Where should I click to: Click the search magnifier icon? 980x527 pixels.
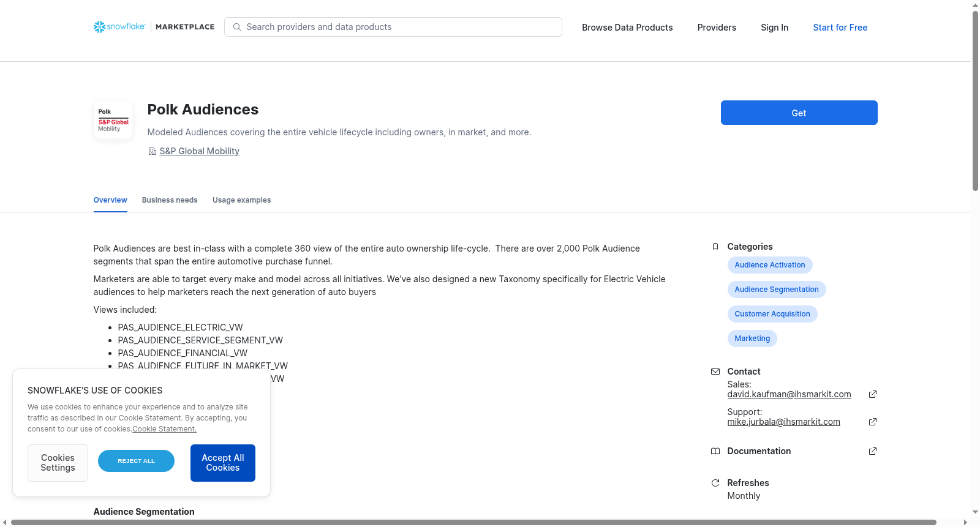pos(237,27)
